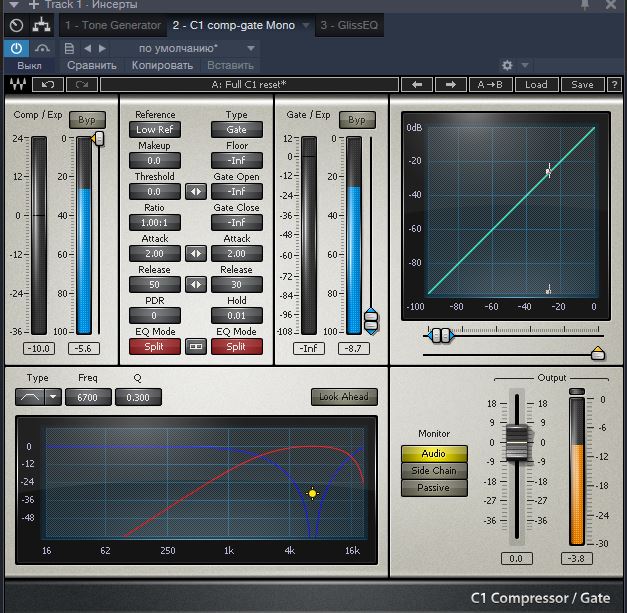Screen dimensions: 627x613
Task: Toggle Gate / Exp Byp button
Action: (x=357, y=120)
